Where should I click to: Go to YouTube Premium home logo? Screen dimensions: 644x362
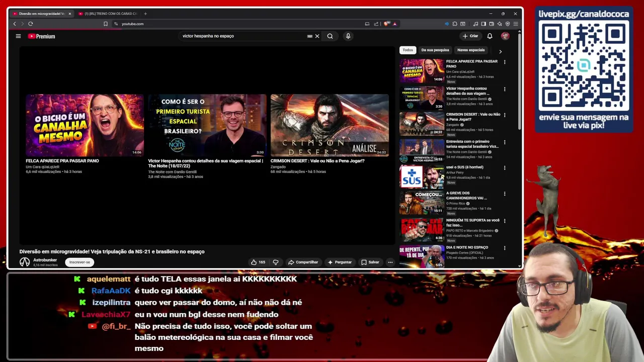point(41,36)
